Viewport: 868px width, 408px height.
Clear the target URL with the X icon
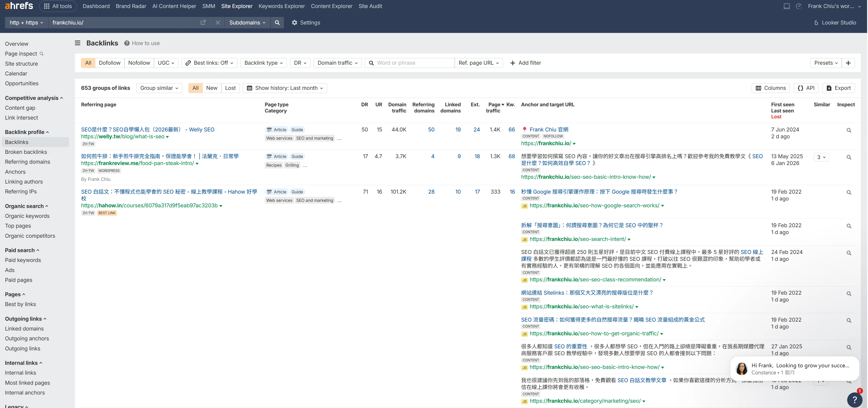218,23
